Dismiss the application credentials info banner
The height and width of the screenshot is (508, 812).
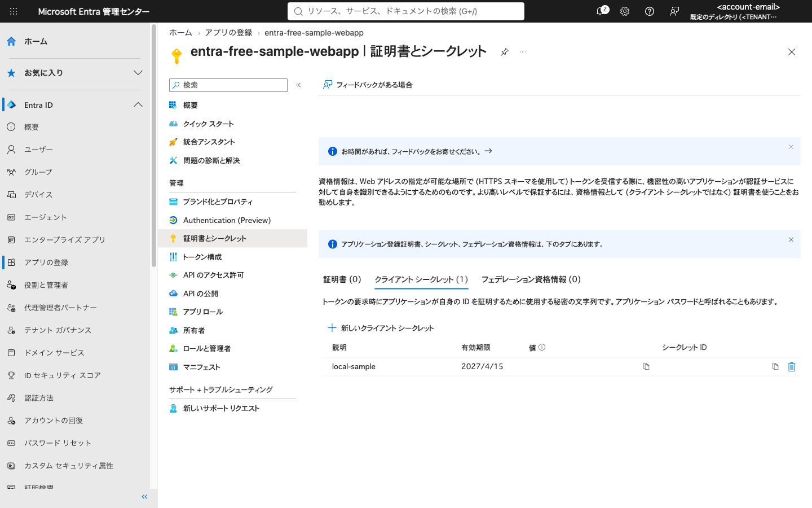791,239
